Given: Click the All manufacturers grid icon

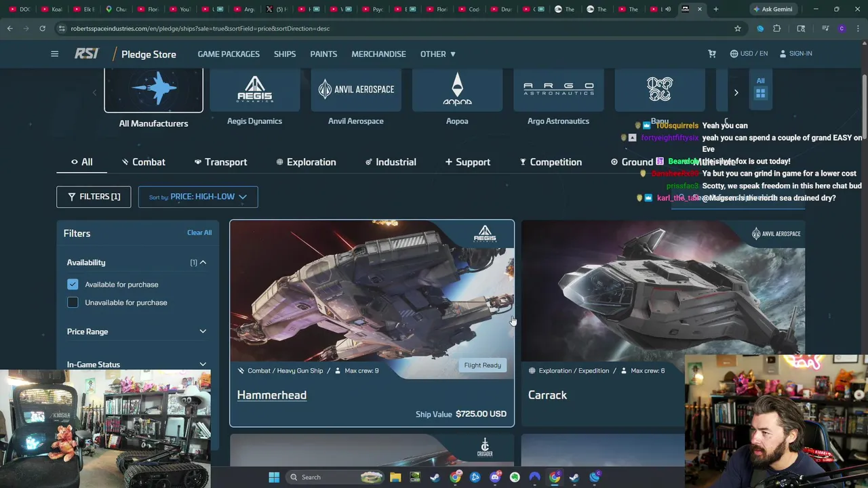Looking at the screenshot, I should (x=760, y=89).
